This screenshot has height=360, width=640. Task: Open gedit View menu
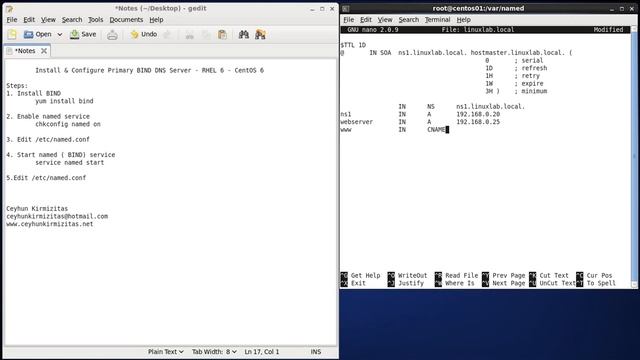pyautogui.click(x=48, y=20)
